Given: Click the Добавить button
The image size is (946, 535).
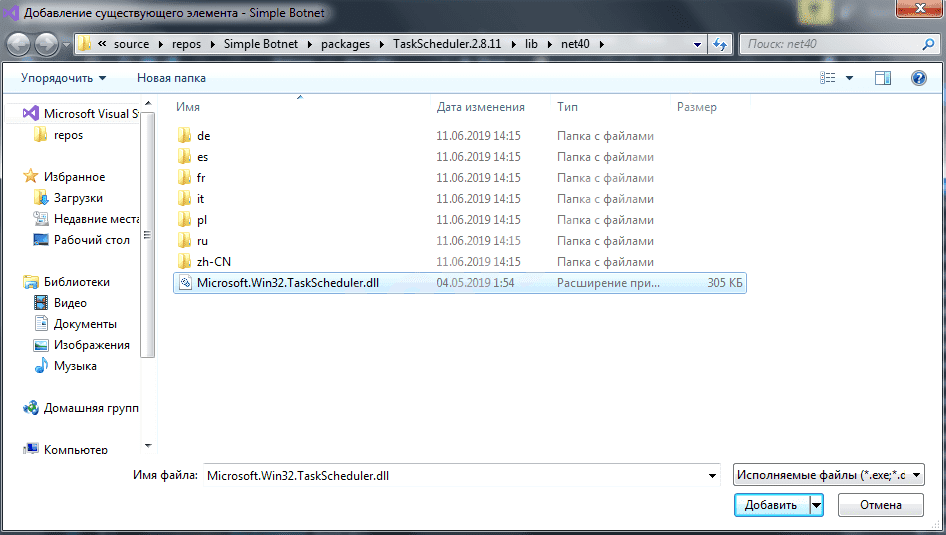Looking at the screenshot, I should tap(771, 505).
